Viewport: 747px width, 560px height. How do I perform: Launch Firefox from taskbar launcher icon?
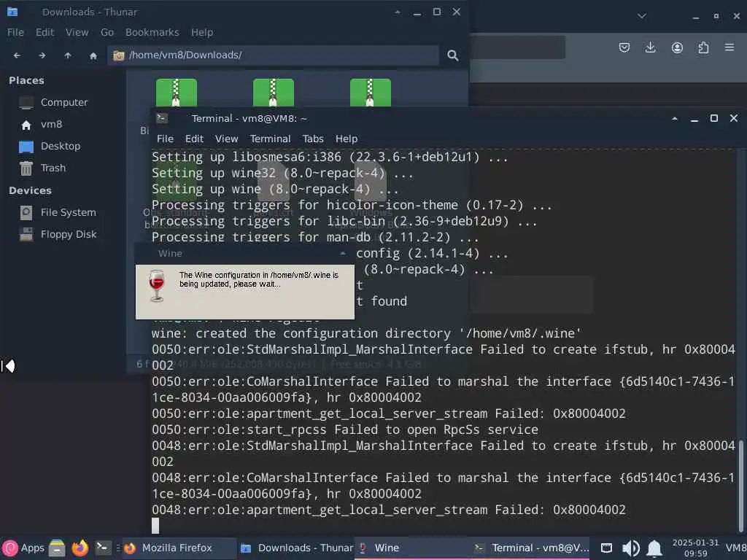(80, 548)
